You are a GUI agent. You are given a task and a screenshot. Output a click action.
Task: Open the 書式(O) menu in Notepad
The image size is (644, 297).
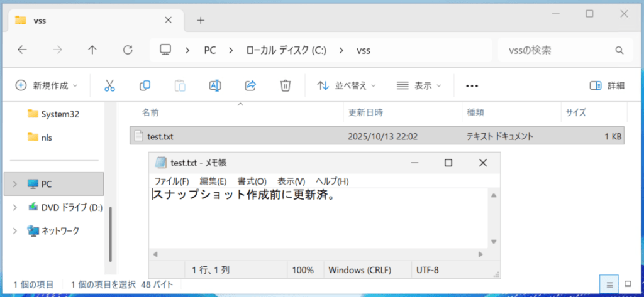[x=252, y=181]
